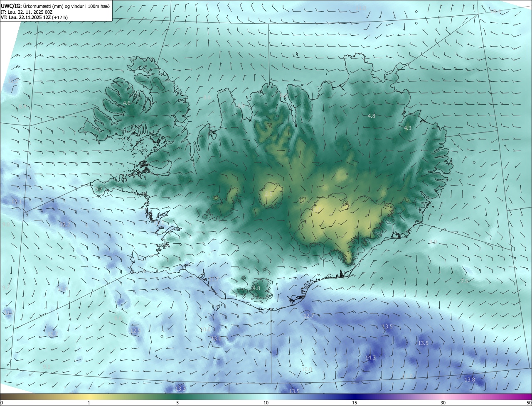
Task: Click the 7.5 value east of Iceland
Action: [x=465, y=281]
